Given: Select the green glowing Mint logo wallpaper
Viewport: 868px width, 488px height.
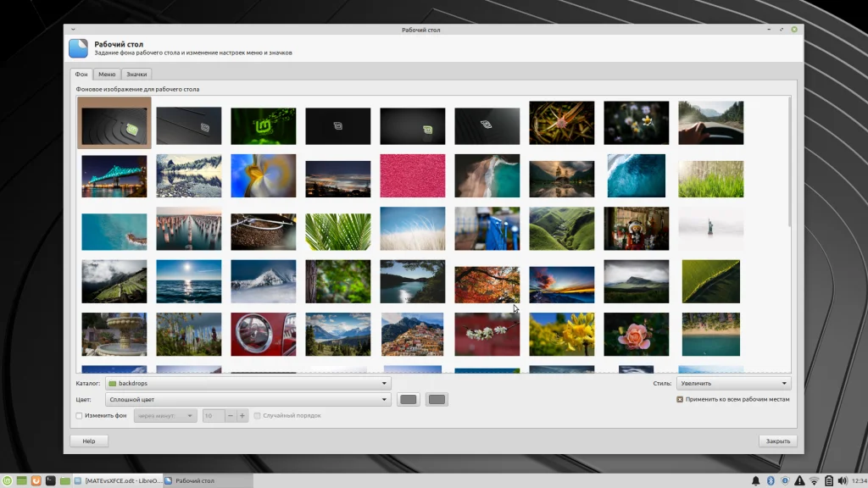Looking at the screenshot, I should pos(264,126).
